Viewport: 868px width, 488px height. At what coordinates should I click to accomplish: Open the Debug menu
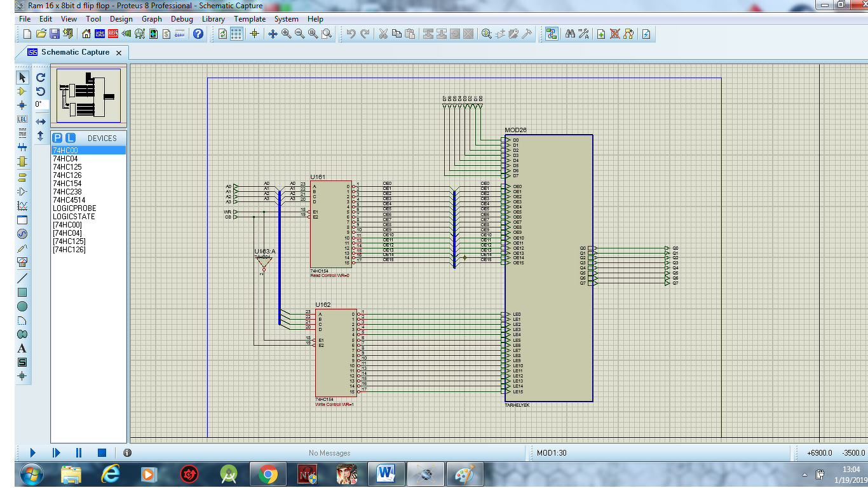[182, 19]
